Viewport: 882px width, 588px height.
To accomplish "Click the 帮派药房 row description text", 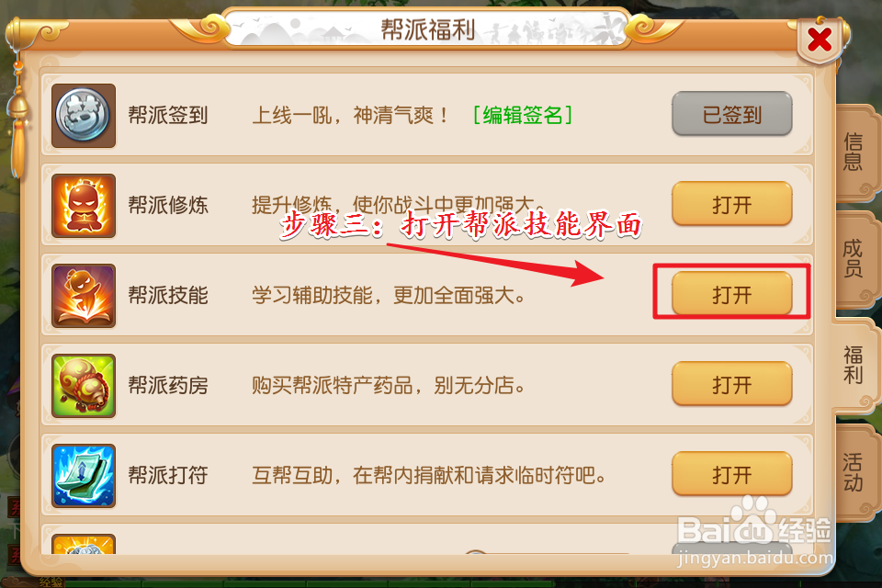I will pos(388,386).
